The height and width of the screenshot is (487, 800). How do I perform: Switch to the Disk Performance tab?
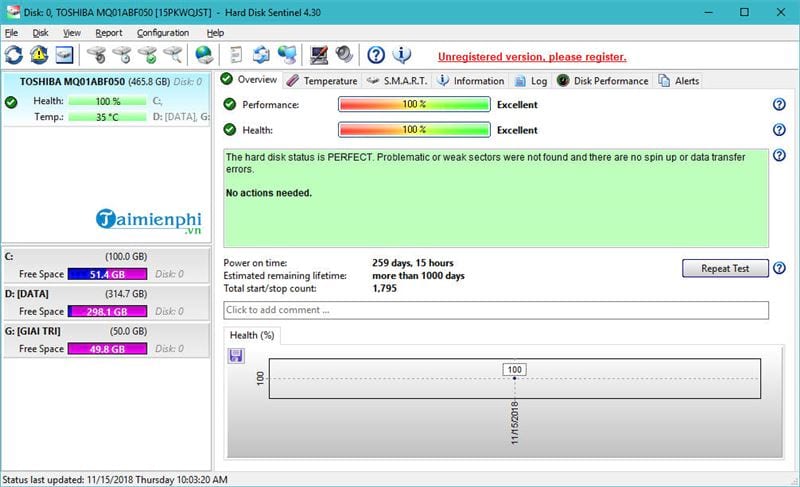pos(603,81)
